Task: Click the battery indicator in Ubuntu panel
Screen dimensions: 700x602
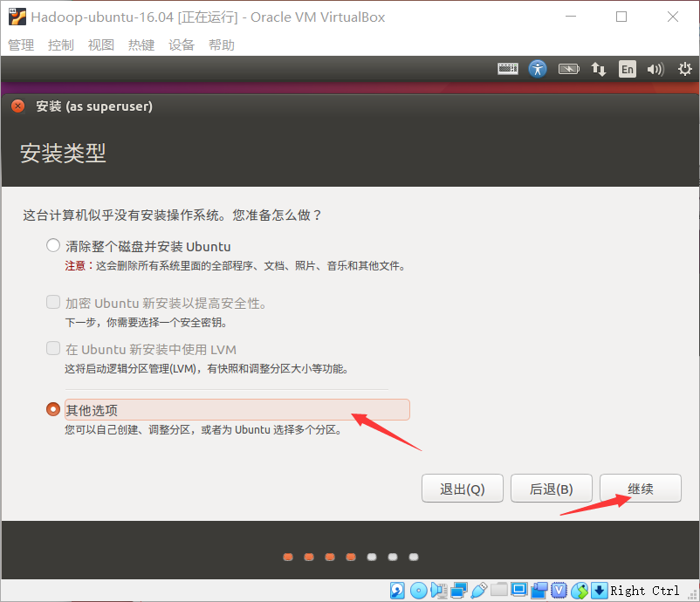Action: click(x=569, y=69)
